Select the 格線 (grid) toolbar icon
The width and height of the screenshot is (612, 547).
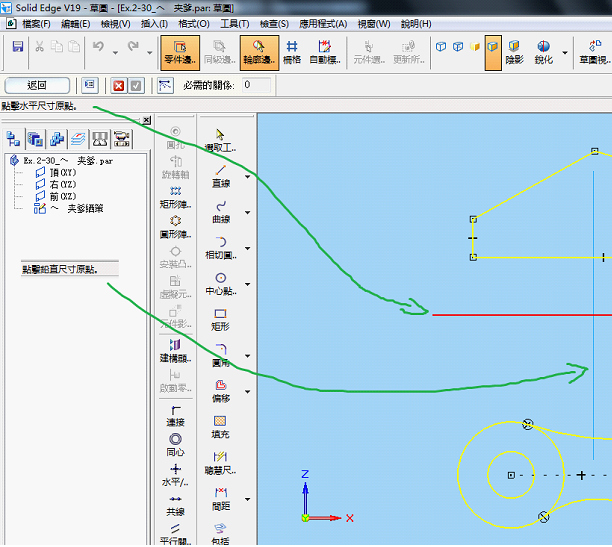click(x=292, y=52)
